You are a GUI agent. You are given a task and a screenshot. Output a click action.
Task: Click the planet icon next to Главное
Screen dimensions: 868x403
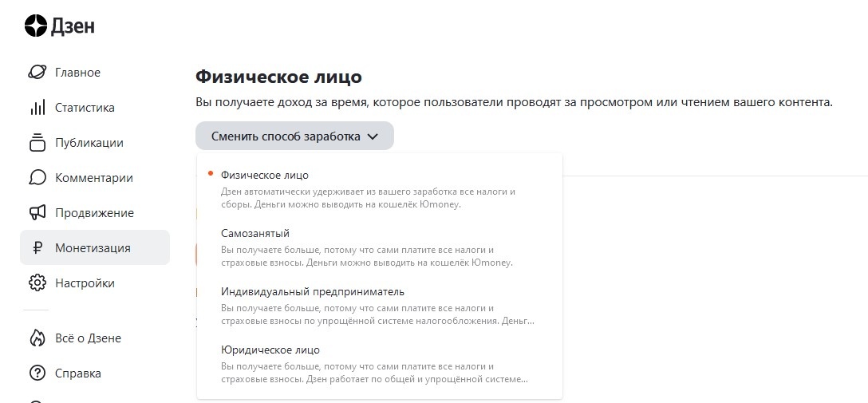coord(37,73)
